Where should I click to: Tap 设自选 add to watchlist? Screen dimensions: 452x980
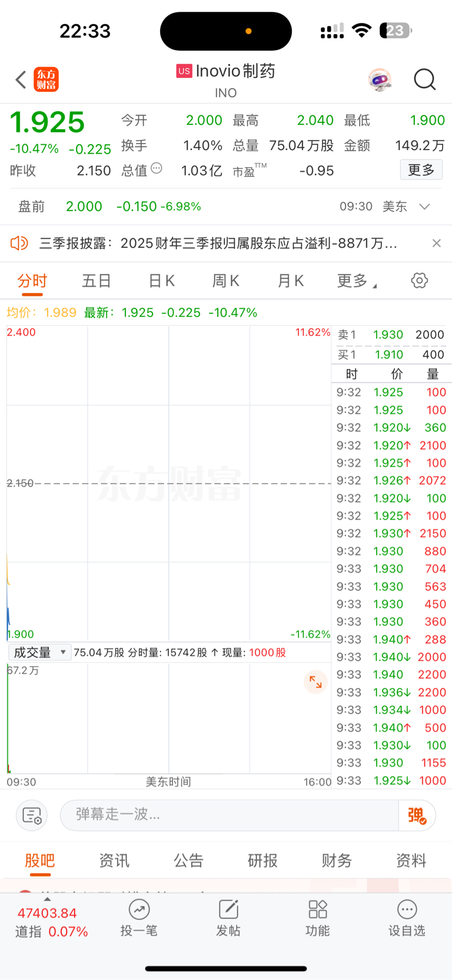point(407,918)
